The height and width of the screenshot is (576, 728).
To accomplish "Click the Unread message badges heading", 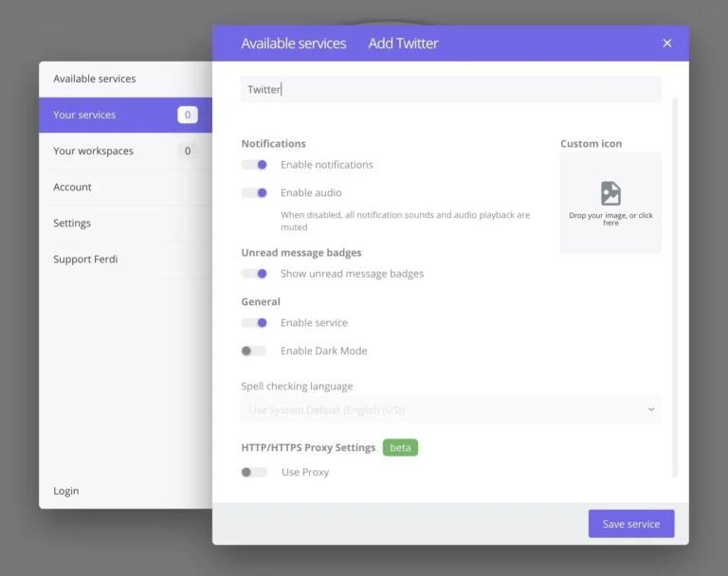I will pyautogui.click(x=301, y=253).
